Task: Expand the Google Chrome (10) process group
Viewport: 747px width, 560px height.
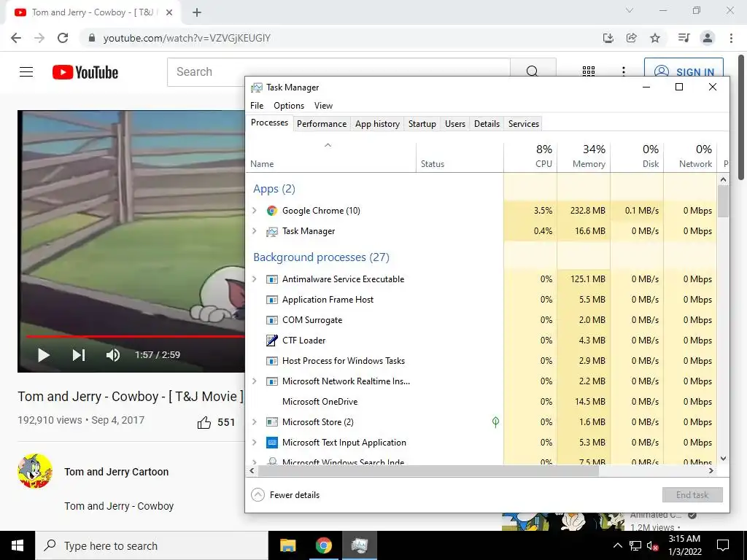Action: click(x=255, y=211)
